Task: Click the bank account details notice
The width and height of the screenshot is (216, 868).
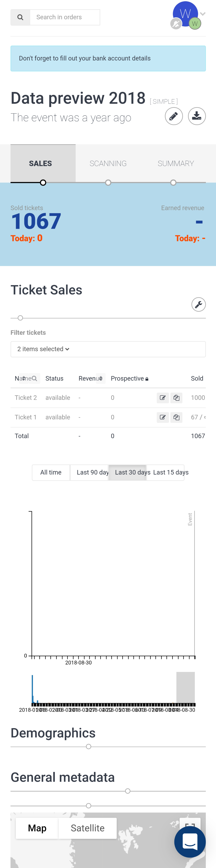Action: click(108, 58)
